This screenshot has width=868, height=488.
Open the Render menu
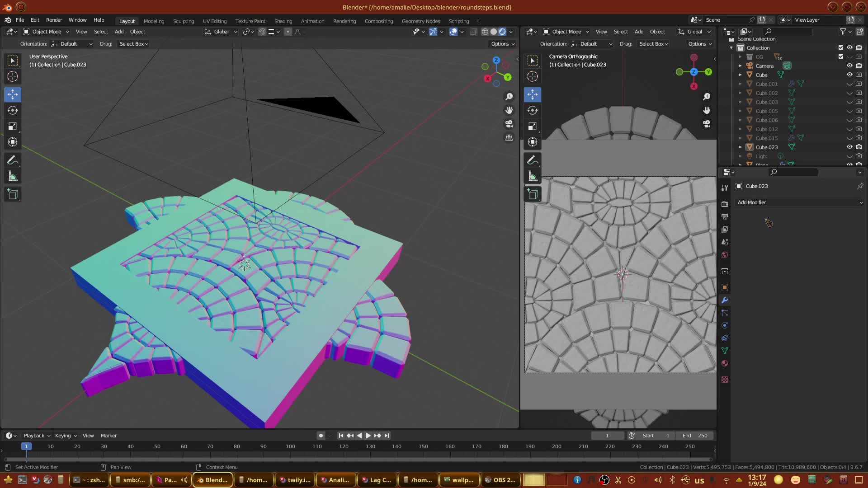[54, 20]
